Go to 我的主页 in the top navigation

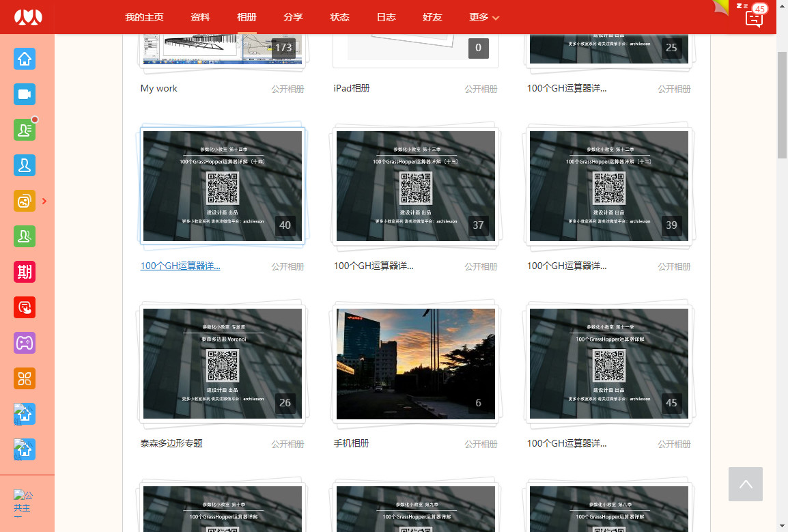144,17
